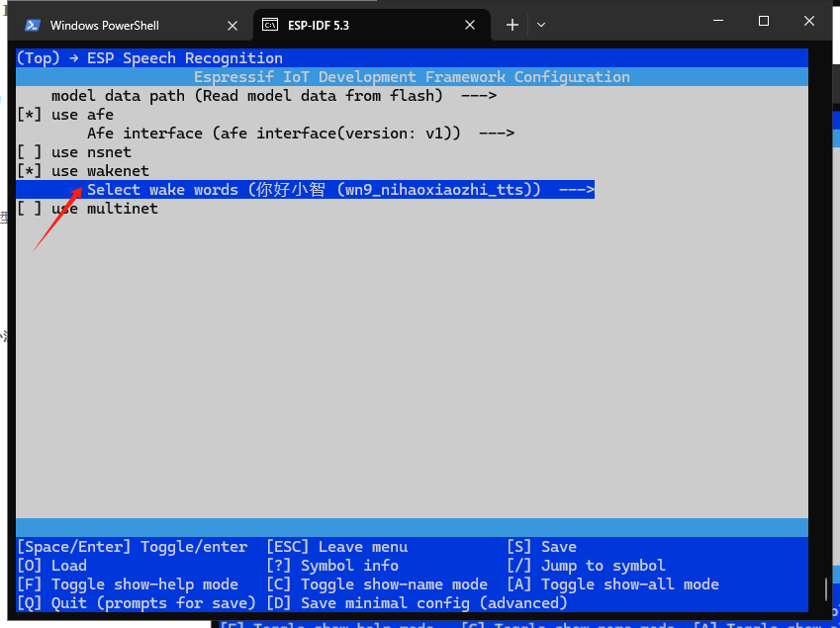840x628 pixels.
Task: Minimize the terminal window
Action: 718,22
